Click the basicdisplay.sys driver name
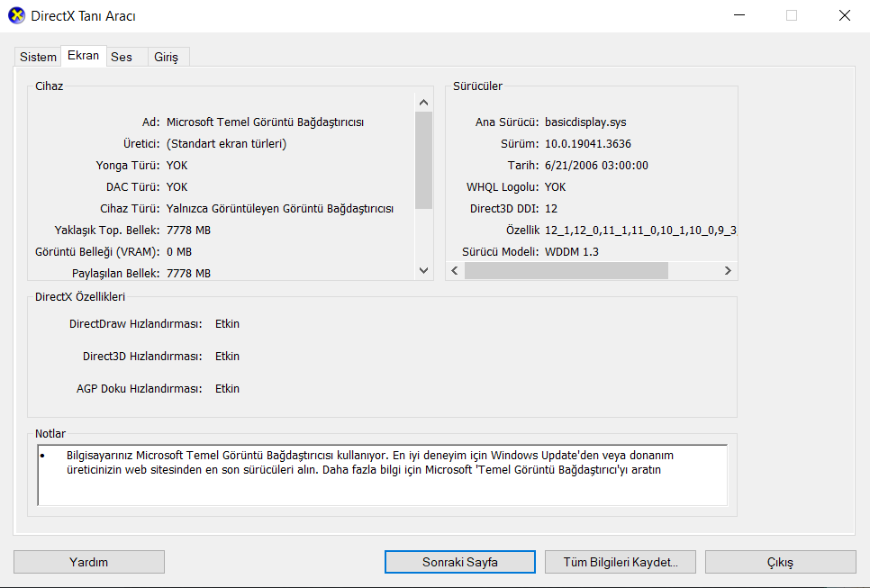This screenshot has height=588, width=870. [585, 122]
